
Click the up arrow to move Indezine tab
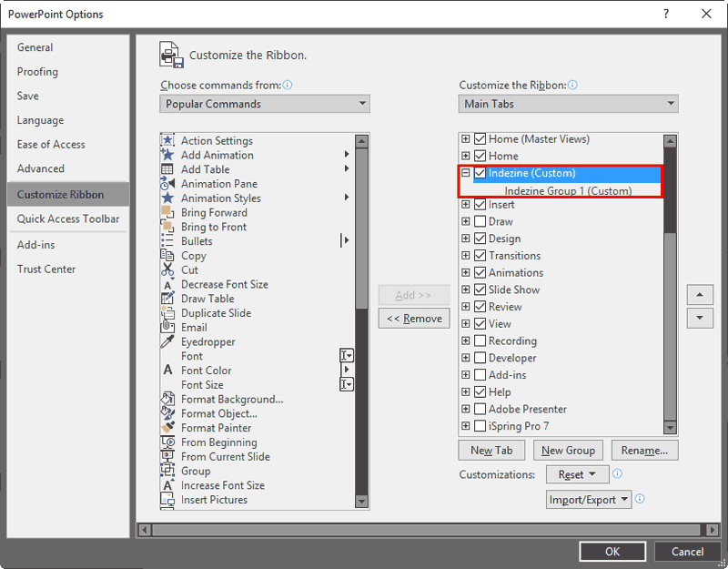[699, 295]
